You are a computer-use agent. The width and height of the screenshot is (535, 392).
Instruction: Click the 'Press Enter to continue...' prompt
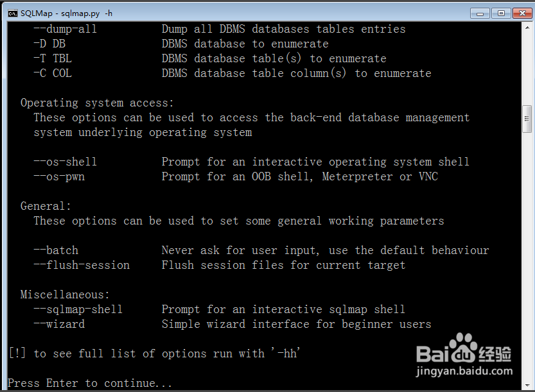90,383
